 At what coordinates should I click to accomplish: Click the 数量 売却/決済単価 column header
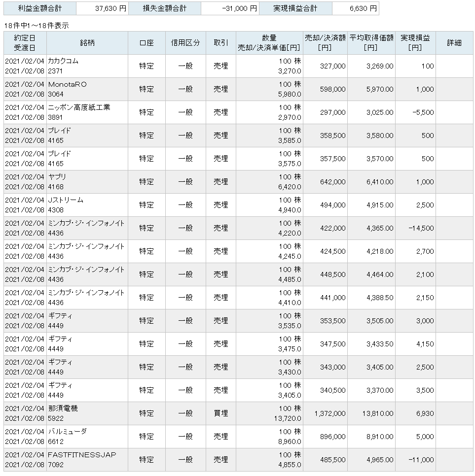pyautogui.click(x=269, y=43)
